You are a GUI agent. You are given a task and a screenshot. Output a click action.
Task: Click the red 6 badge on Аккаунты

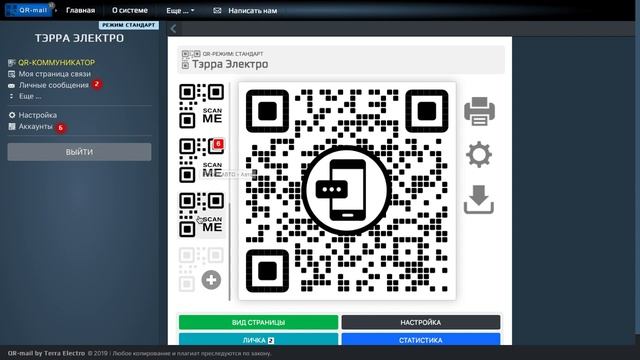tap(61, 128)
